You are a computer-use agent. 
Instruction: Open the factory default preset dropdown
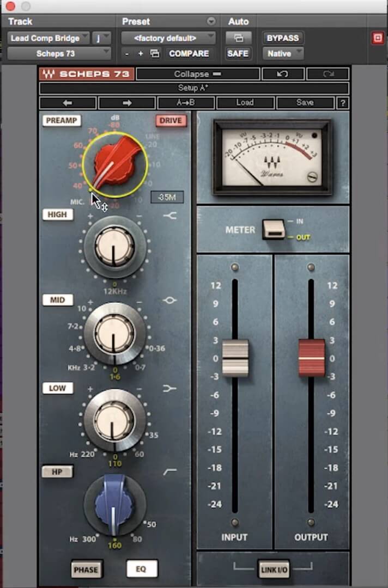click(x=168, y=38)
